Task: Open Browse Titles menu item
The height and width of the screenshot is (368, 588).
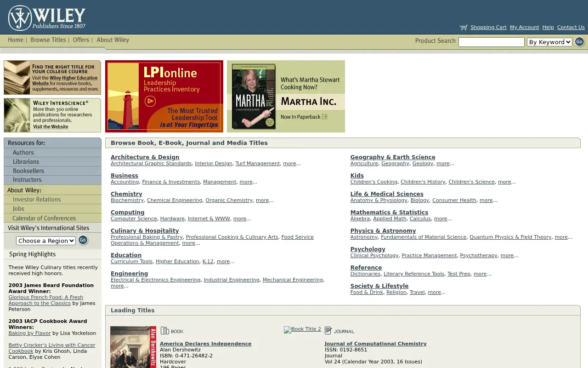Action: [48, 40]
